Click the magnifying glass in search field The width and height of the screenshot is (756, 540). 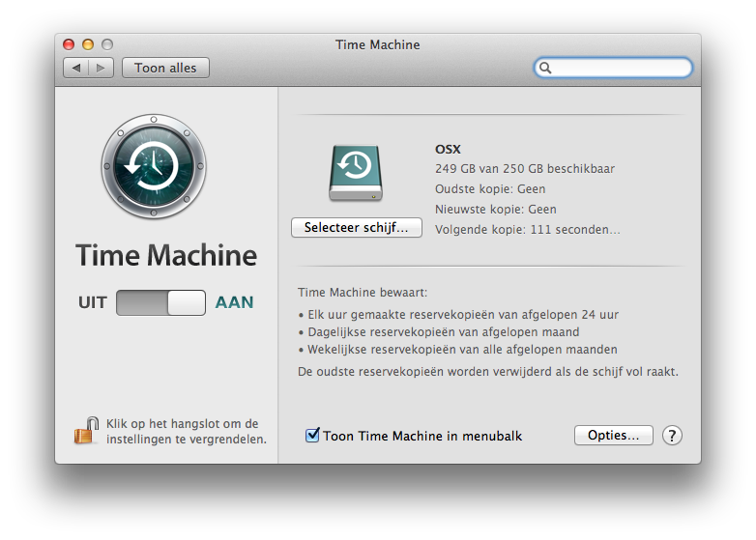[x=546, y=69]
